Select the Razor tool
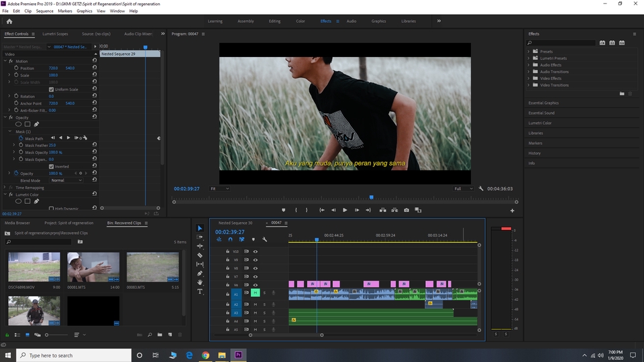This screenshot has width=644, height=362. [x=200, y=255]
